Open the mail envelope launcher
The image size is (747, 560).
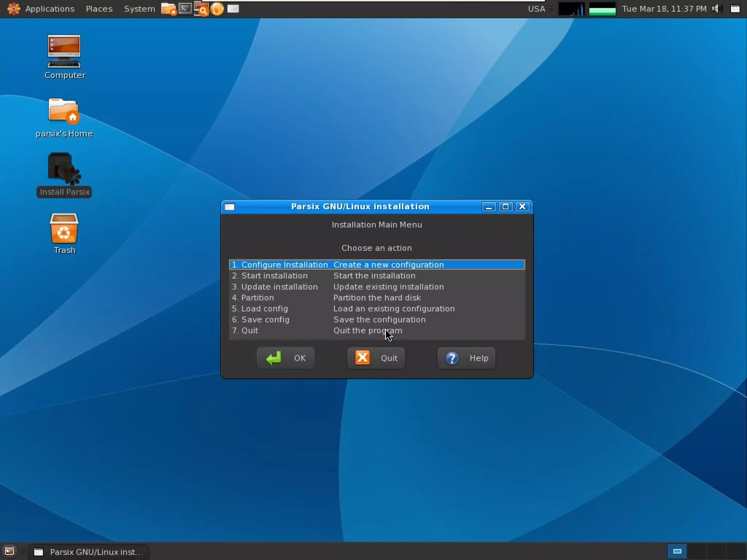click(x=233, y=8)
